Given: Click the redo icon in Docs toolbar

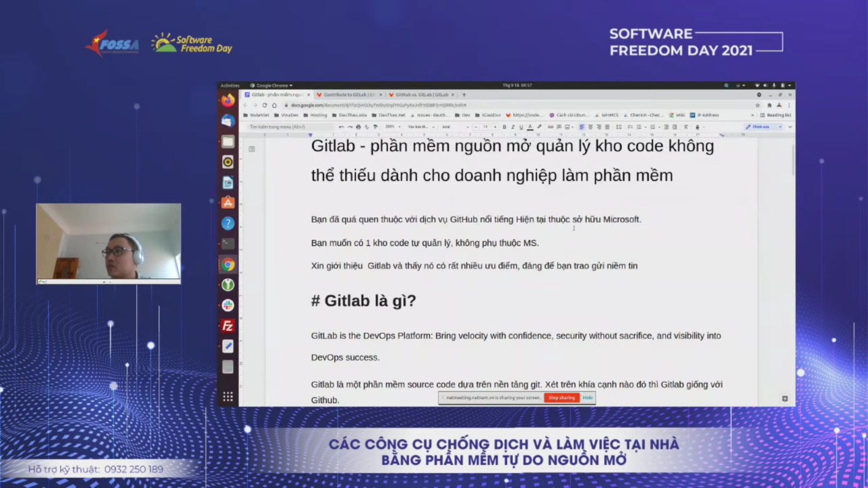Looking at the screenshot, I should click(x=350, y=127).
